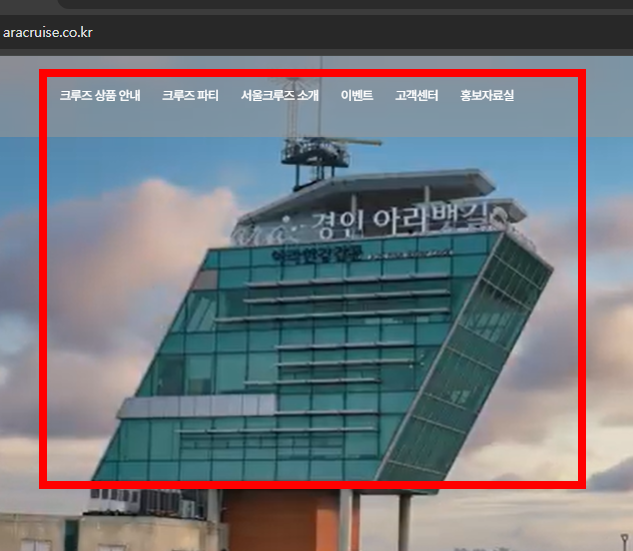The width and height of the screenshot is (633, 551).
Task: Open the 크루즈 파티 menu
Action: (x=190, y=96)
